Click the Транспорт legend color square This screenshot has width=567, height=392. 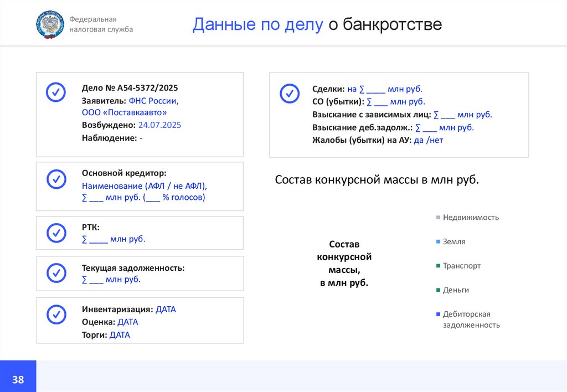click(438, 266)
